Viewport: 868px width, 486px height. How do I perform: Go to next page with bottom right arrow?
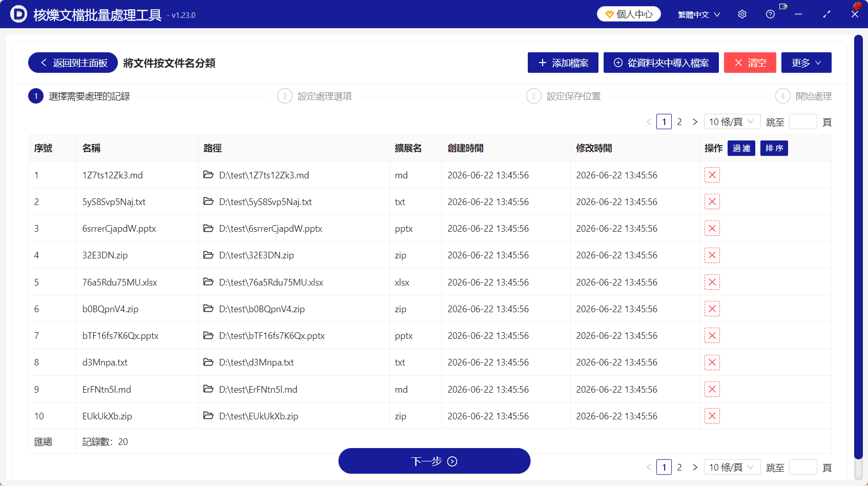pyautogui.click(x=695, y=468)
